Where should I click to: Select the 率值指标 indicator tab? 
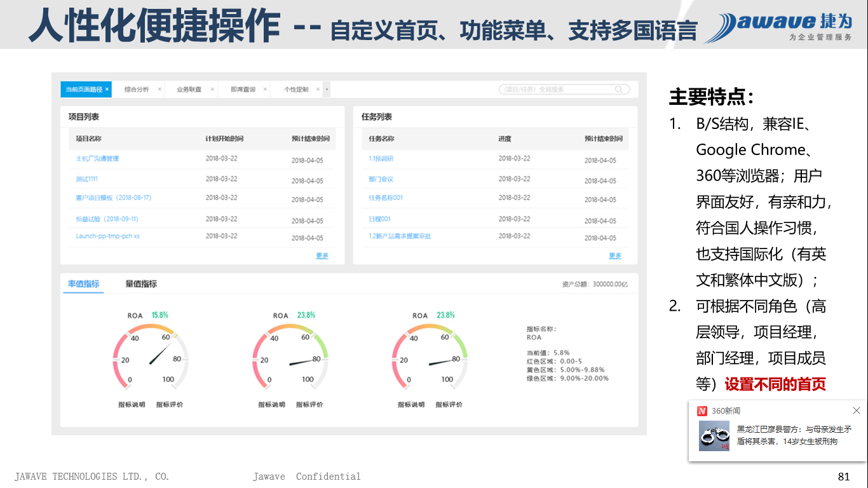pos(84,284)
